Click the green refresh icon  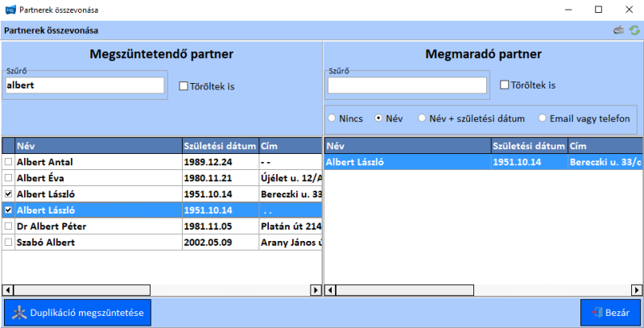pyautogui.click(x=635, y=30)
